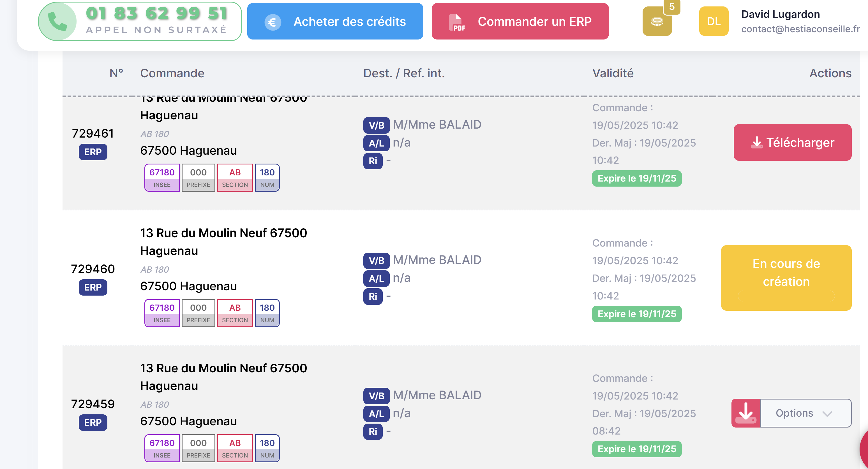The width and height of the screenshot is (868, 469).
Task: Download order 729461 with Télécharger
Action: tap(792, 142)
